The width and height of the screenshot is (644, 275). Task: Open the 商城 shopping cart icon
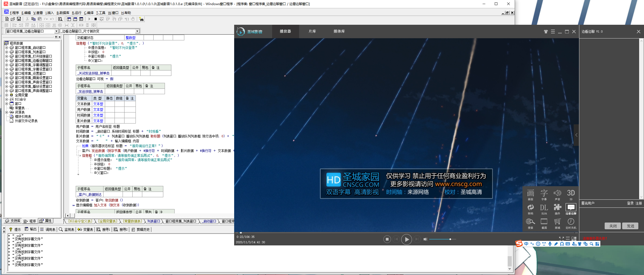click(557, 223)
